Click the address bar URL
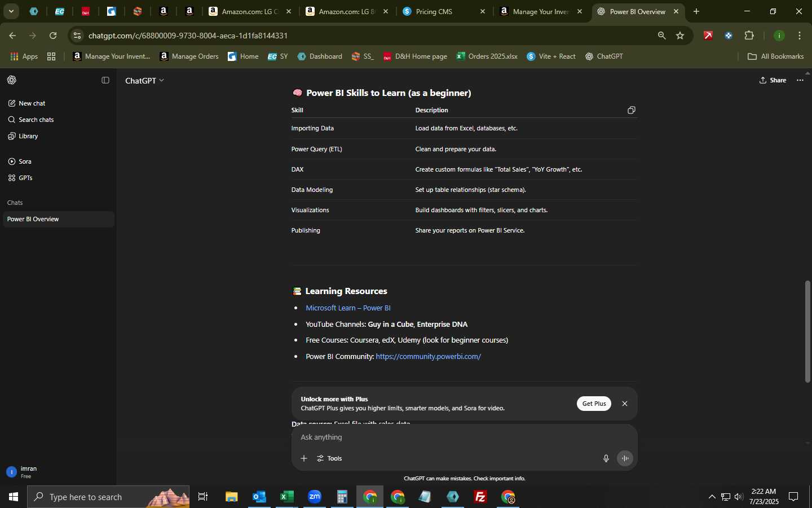Image resolution: width=812 pixels, height=508 pixels. (188, 36)
